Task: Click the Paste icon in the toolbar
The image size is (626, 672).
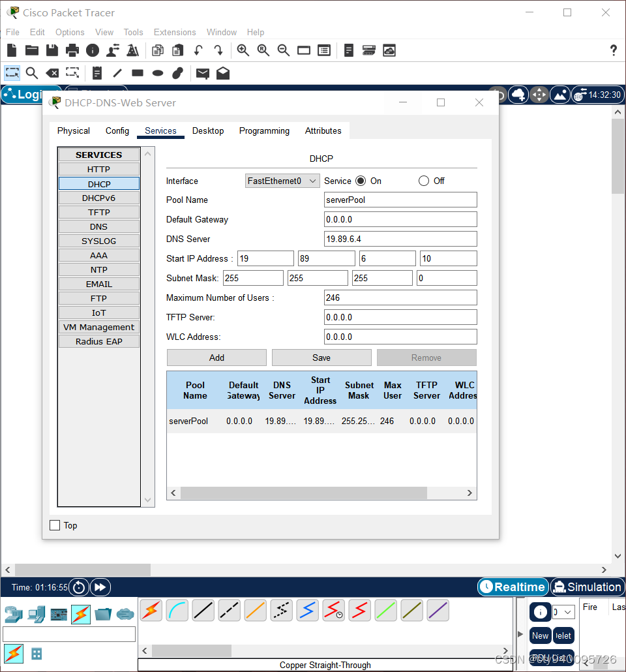Action: 178,51
